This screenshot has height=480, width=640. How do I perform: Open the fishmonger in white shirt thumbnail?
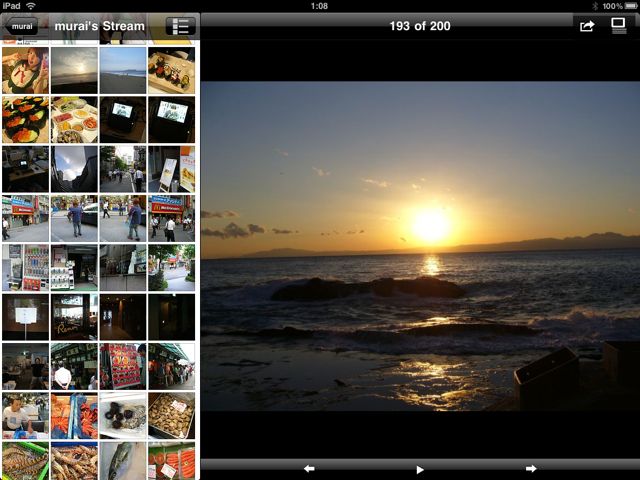click(25, 416)
